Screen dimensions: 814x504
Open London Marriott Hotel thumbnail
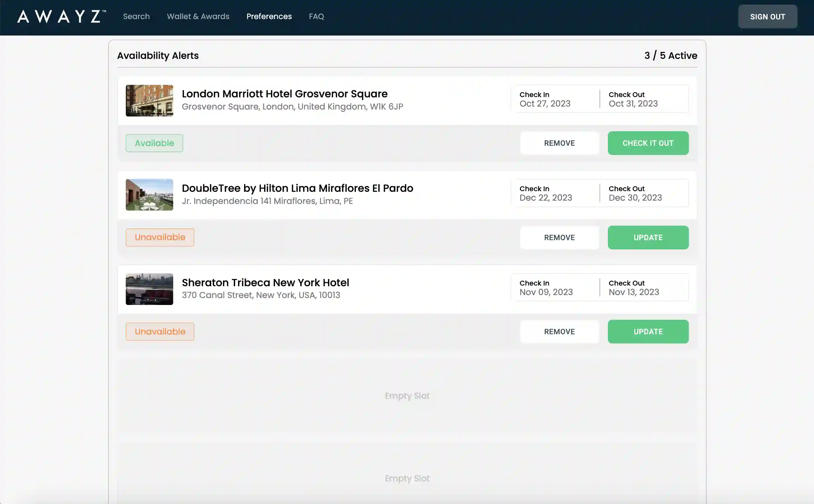(149, 100)
